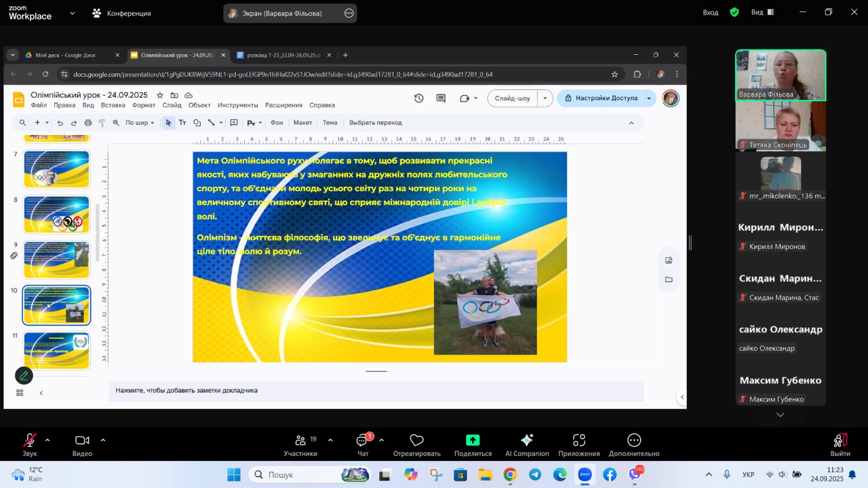Open the Вставка menu in Slides
The image size is (868, 488).
click(x=113, y=105)
